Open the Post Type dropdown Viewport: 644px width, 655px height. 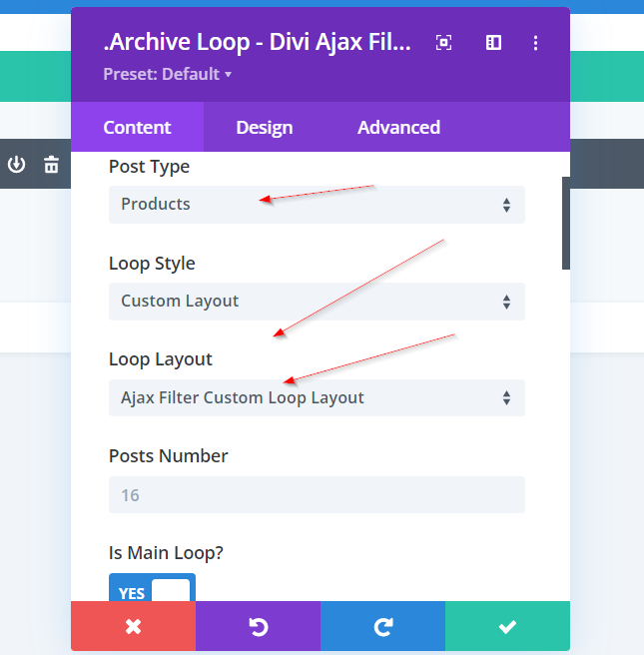[317, 205]
